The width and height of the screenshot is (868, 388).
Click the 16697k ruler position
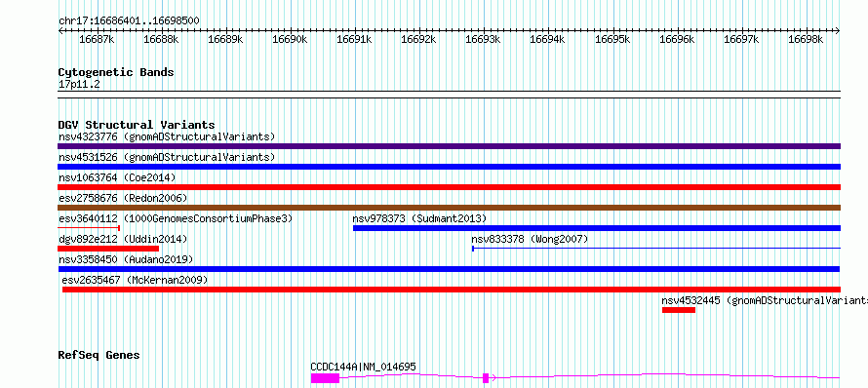[x=741, y=39]
